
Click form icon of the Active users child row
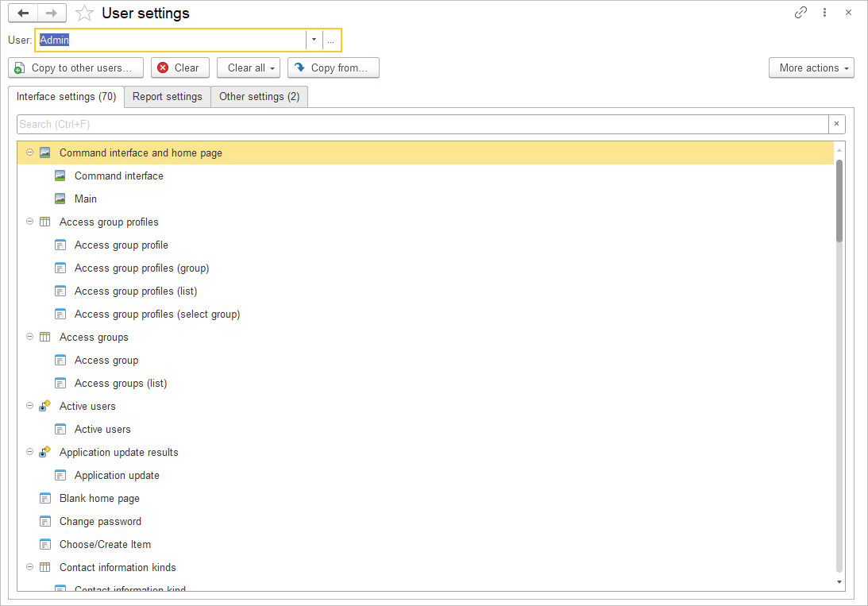coord(60,430)
